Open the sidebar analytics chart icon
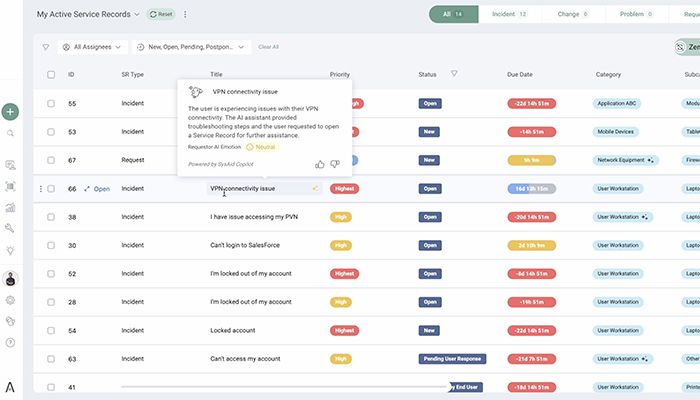 click(10, 208)
